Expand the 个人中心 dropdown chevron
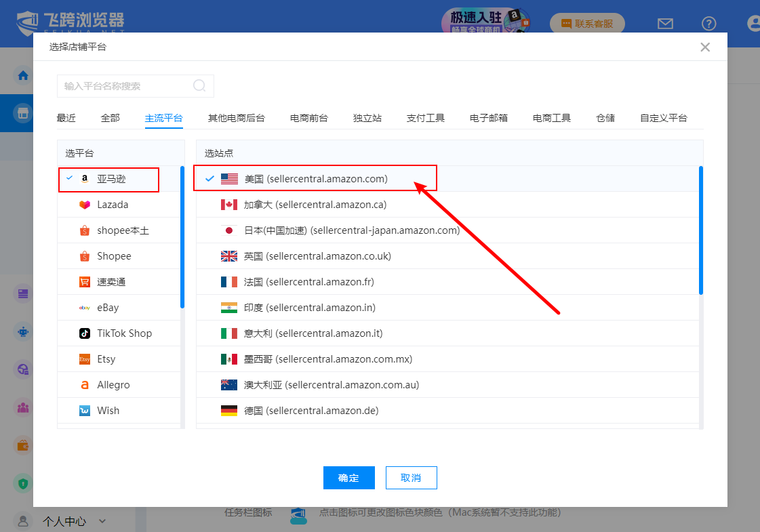760x532 pixels. coord(102,521)
